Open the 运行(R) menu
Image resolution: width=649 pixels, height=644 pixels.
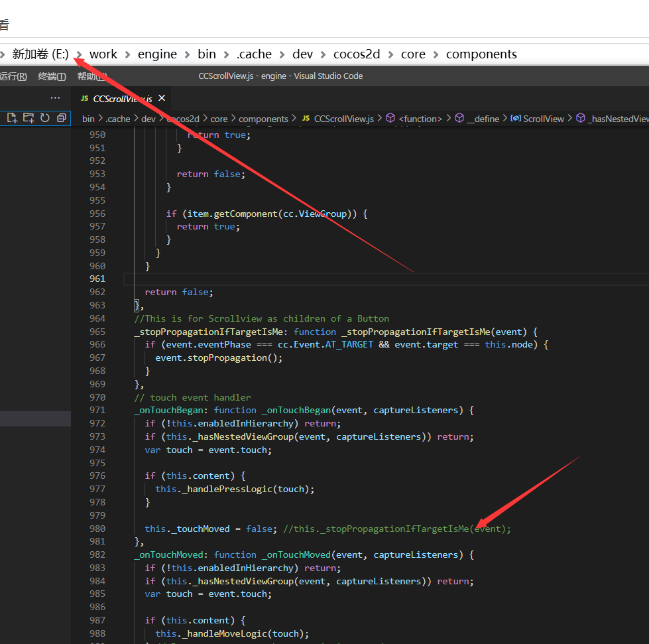[13, 76]
